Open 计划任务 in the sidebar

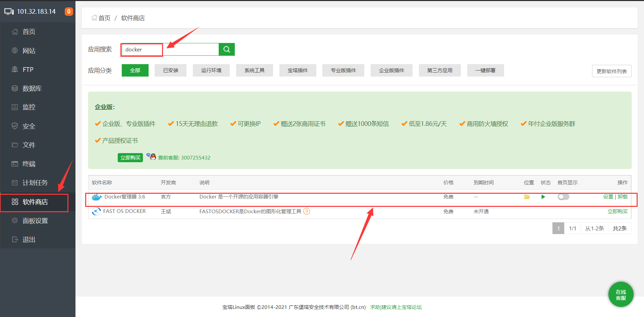[x=38, y=183]
